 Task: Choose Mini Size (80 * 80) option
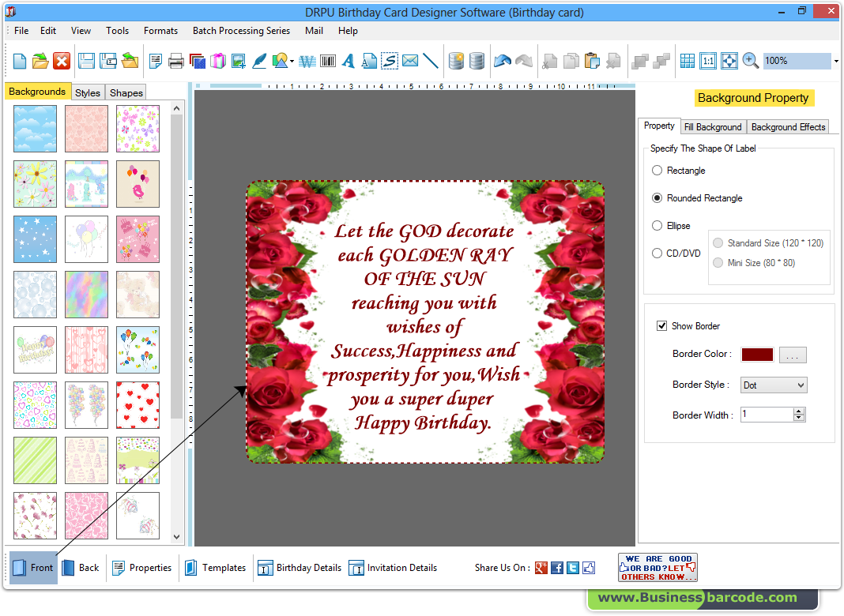[718, 262]
